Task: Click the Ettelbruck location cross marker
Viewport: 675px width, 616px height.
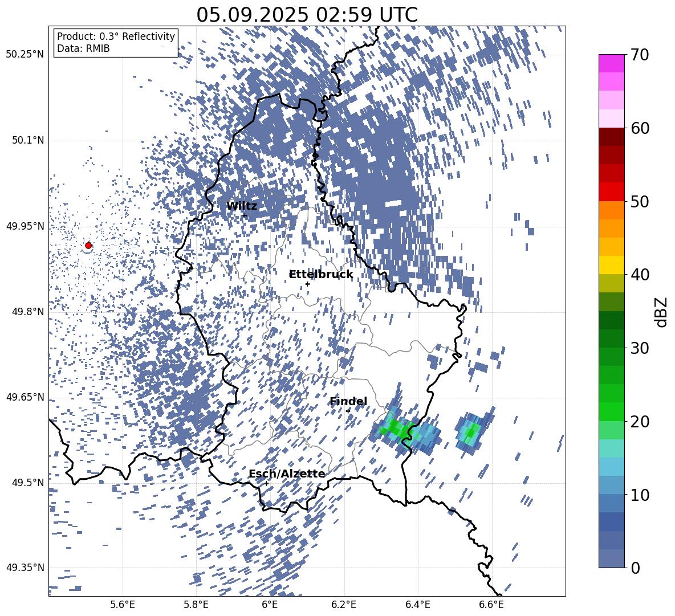Action: point(307,284)
